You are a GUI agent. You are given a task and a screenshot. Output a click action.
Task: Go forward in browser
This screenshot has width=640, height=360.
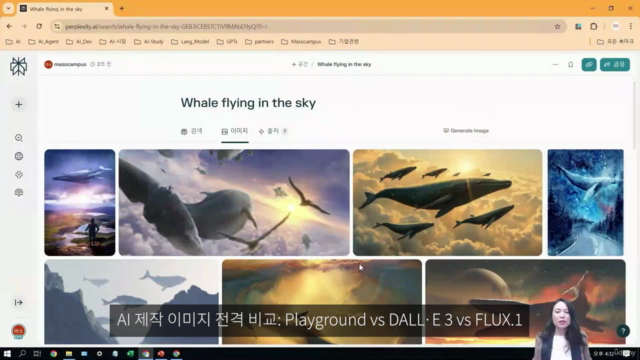(24, 27)
